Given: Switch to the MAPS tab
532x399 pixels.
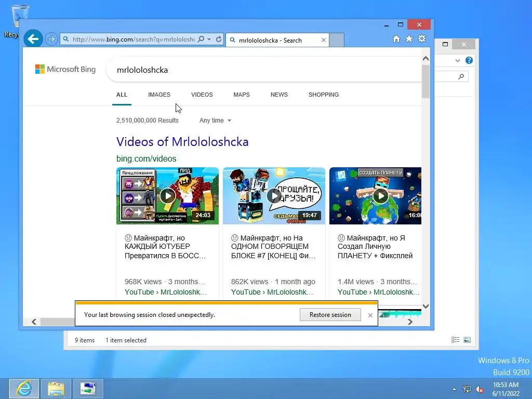Looking at the screenshot, I should pyautogui.click(x=242, y=95).
